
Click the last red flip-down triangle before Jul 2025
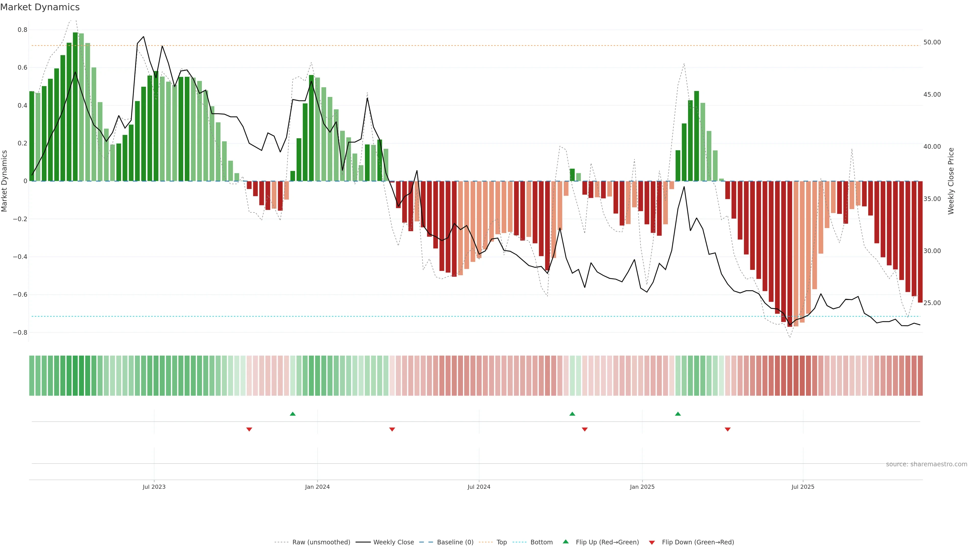(x=728, y=429)
